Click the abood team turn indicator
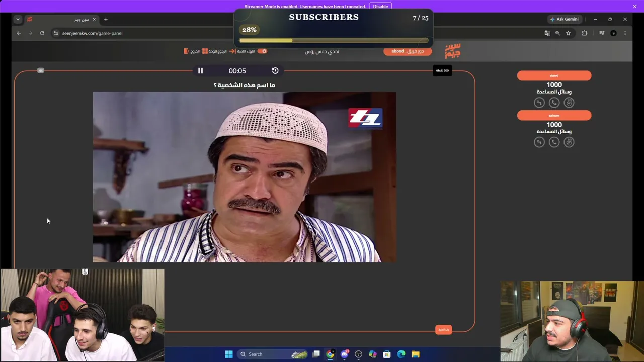Screen dimensions: 644x362 [x=408, y=51]
